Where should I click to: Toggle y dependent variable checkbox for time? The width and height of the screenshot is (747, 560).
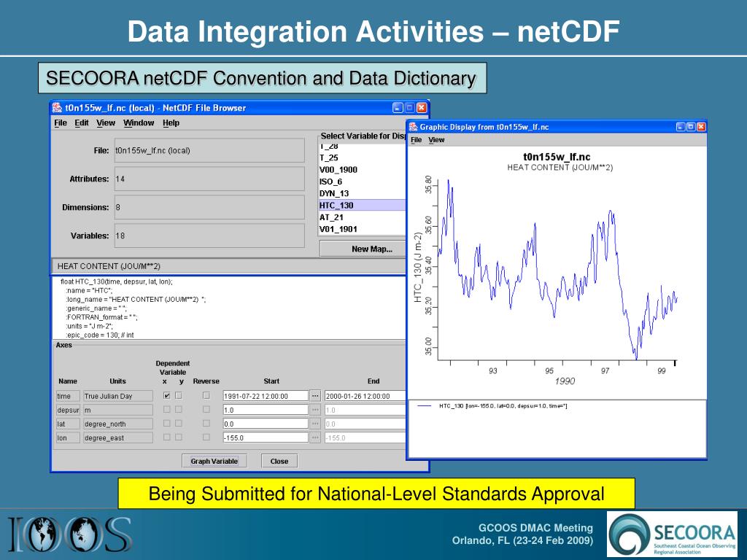(x=179, y=395)
